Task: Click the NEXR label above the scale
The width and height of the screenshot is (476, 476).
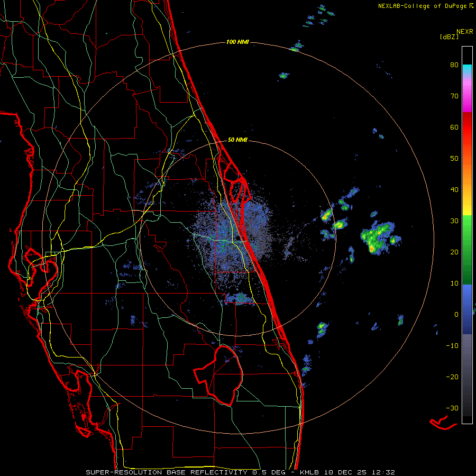Action: click(465, 32)
